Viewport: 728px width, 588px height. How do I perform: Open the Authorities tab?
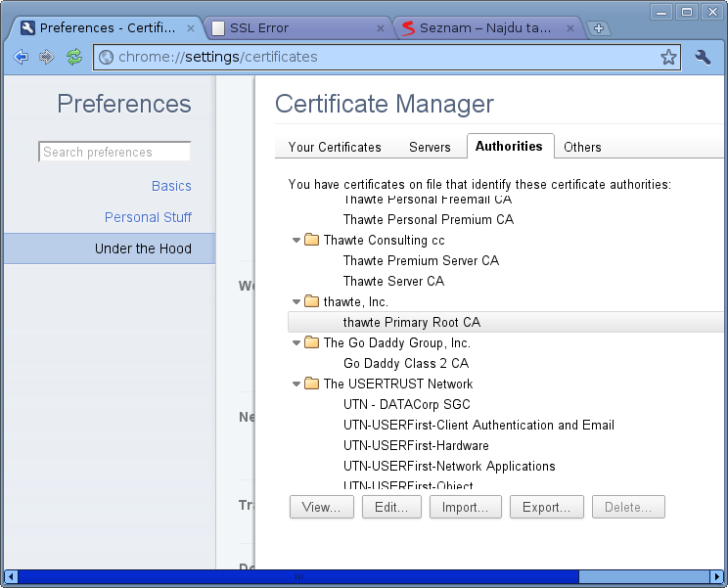click(x=510, y=146)
